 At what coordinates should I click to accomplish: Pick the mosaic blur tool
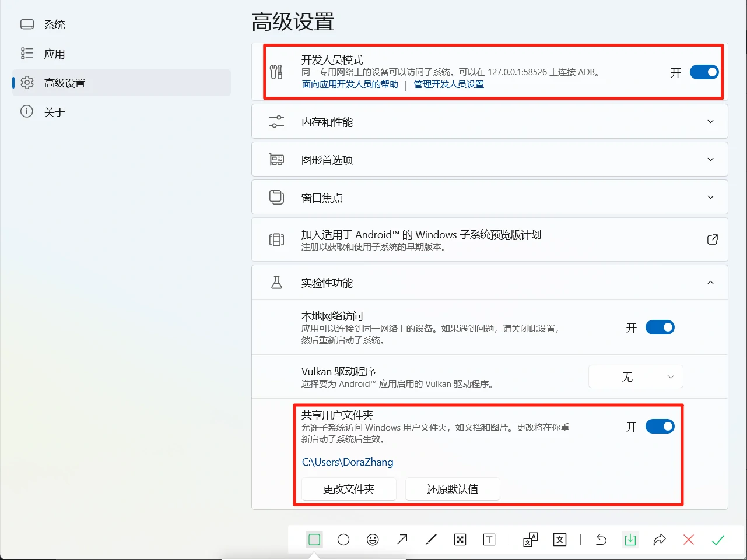(x=460, y=540)
